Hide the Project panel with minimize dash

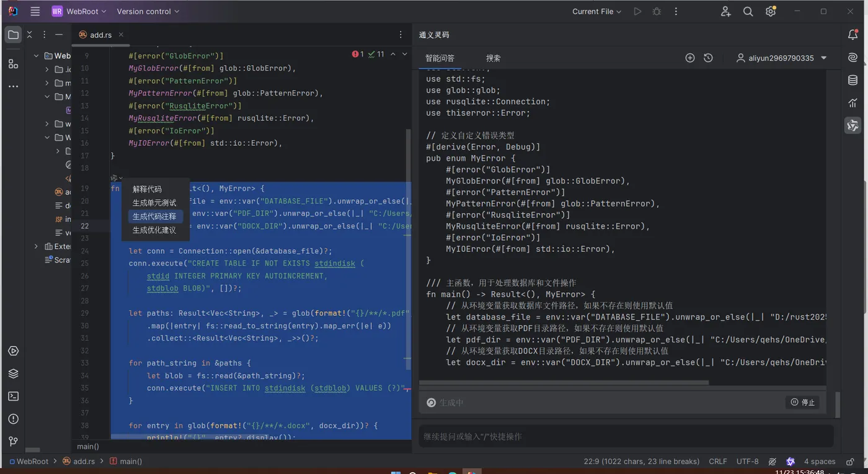(59, 35)
